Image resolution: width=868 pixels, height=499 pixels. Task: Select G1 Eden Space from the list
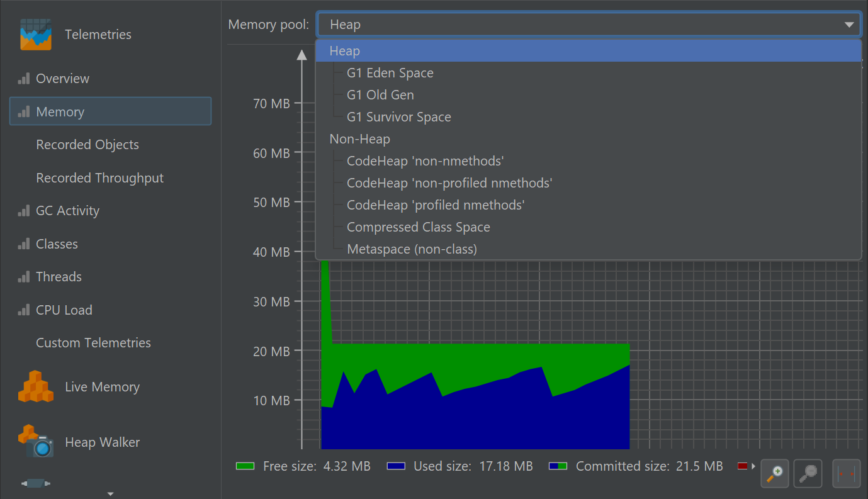point(390,73)
